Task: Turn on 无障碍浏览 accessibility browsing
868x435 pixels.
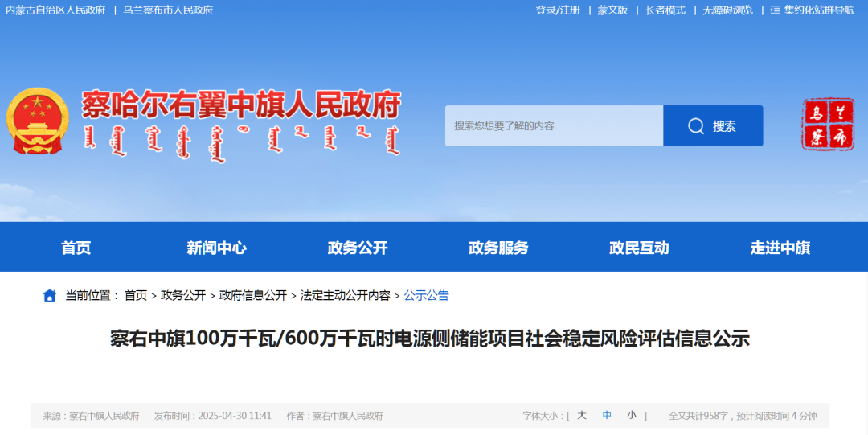Action: [727, 10]
